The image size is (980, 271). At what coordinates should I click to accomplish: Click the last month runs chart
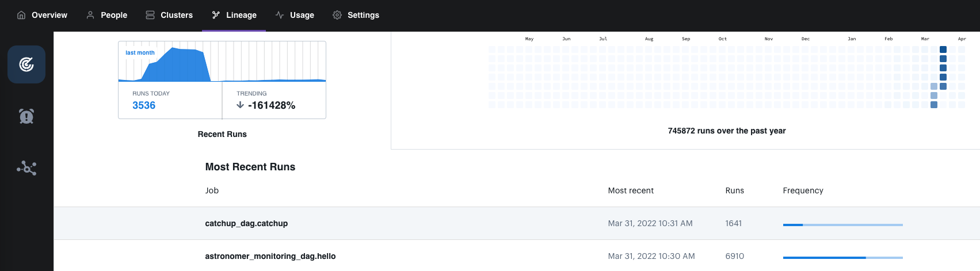[x=222, y=62]
